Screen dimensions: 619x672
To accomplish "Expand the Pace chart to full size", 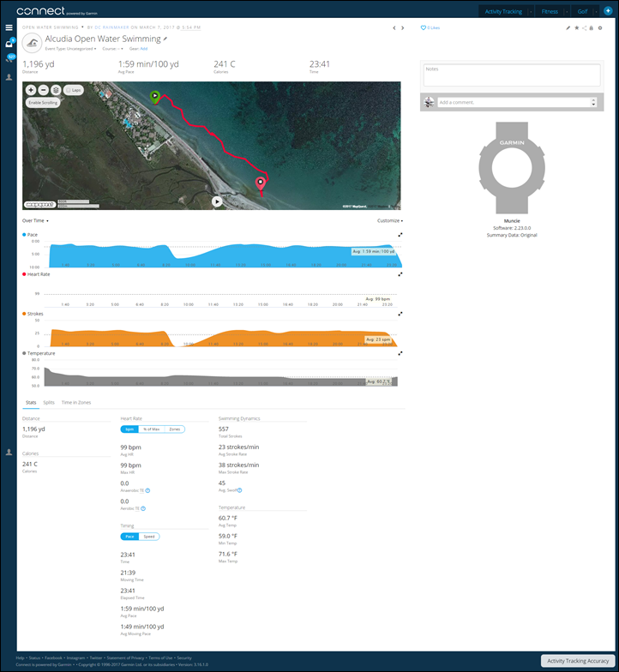I will [400, 234].
